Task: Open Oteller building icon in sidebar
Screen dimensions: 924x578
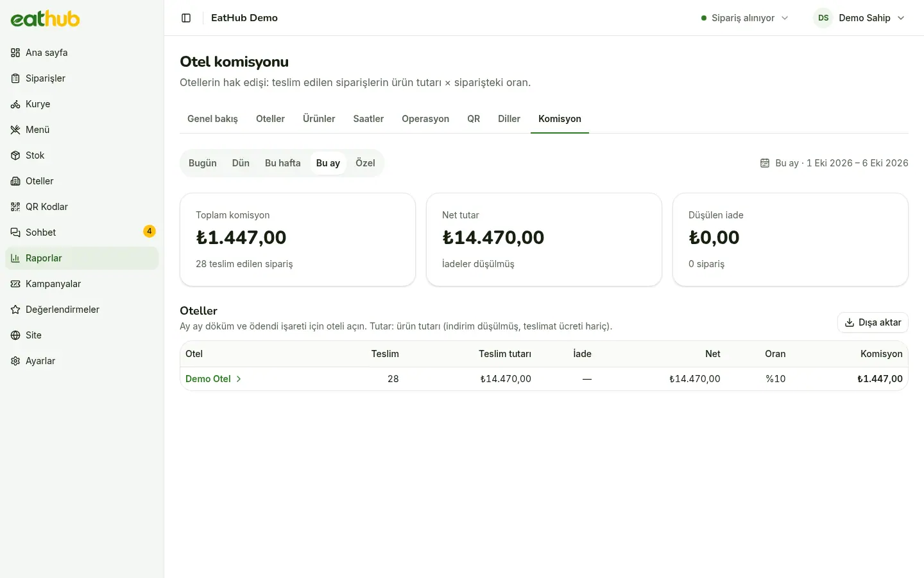Action: (x=15, y=181)
